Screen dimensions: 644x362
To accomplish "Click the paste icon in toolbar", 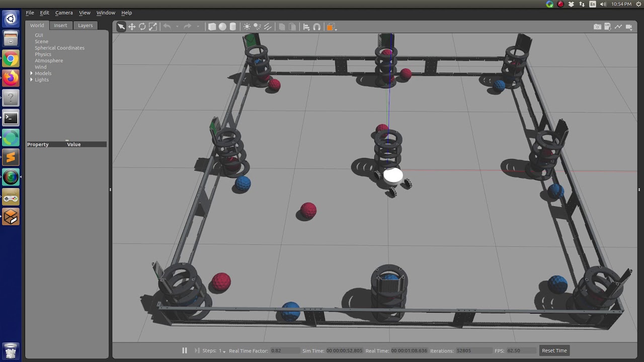I will (x=292, y=27).
